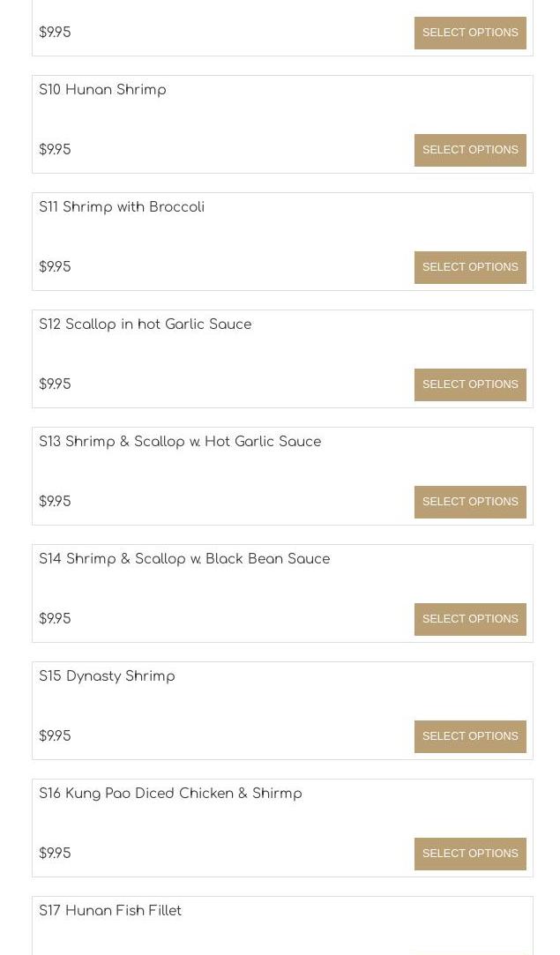Click the price of S13 Shrimp & Scallop
This screenshot has height=955, width=560.
pos(55,502)
